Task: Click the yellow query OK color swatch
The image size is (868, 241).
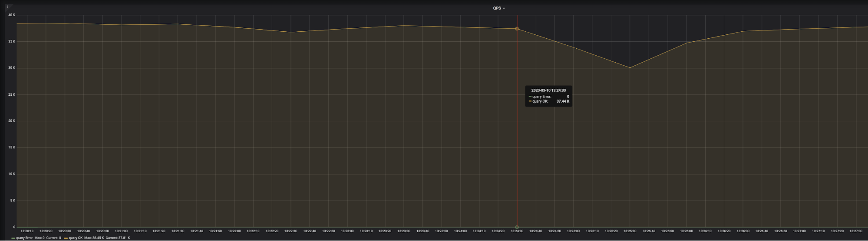Action: pos(66,238)
